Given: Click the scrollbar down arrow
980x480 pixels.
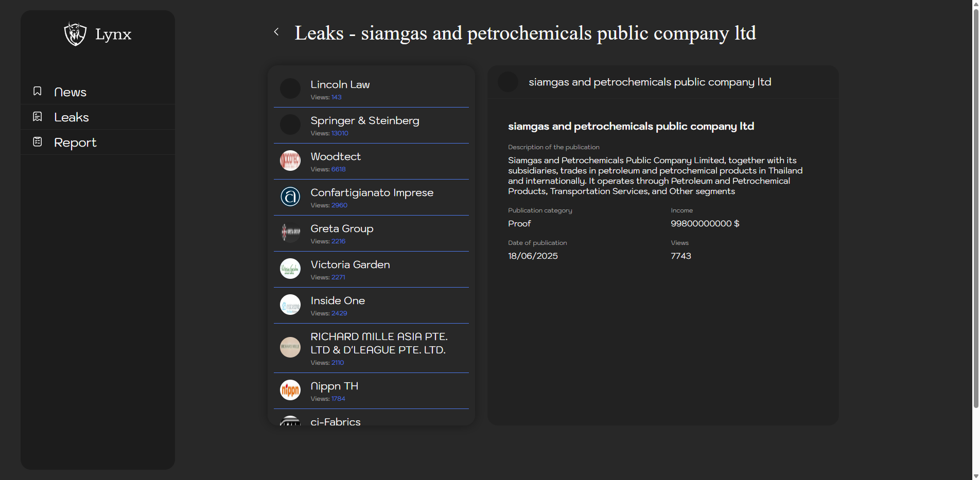Looking at the screenshot, I should [975, 476].
